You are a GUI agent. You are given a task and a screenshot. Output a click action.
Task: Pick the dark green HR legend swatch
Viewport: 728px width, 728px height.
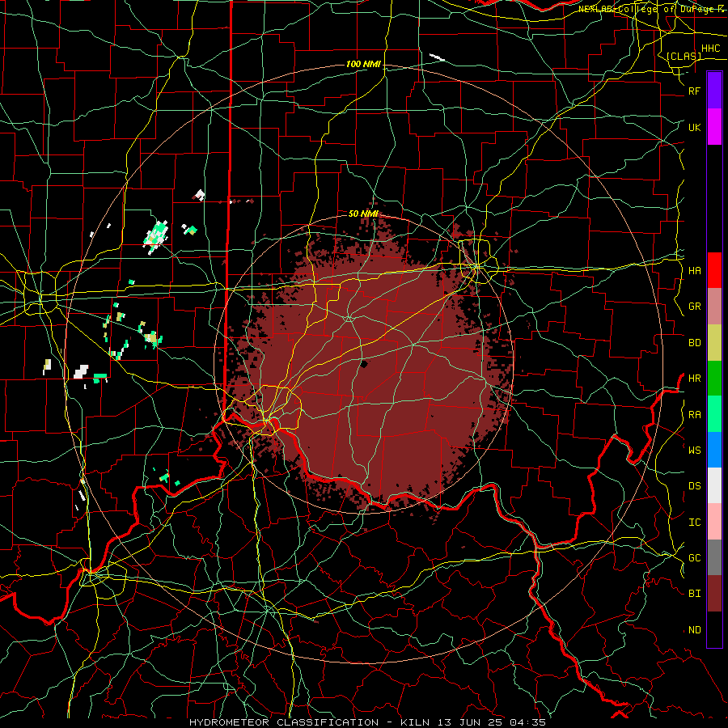(x=714, y=379)
